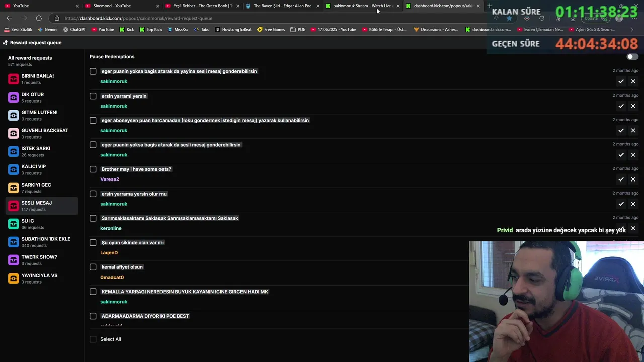Image resolution: width=644 pixels, height=362 pixels.
Task: Tick the Sarımsaklasaktamı message checkbox
Action: pyautogui.click(x=93, y=218)
